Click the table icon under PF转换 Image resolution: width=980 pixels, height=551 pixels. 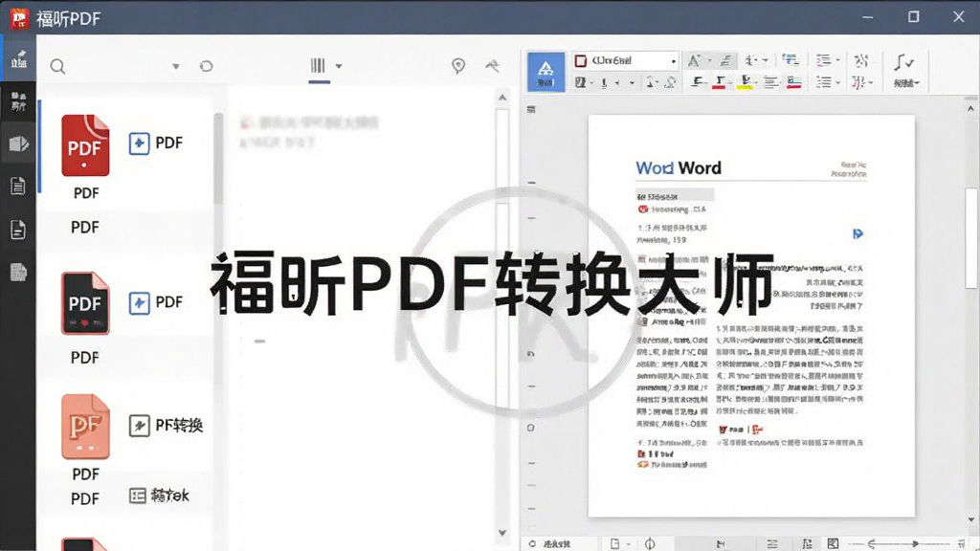(x=138, y=496)
